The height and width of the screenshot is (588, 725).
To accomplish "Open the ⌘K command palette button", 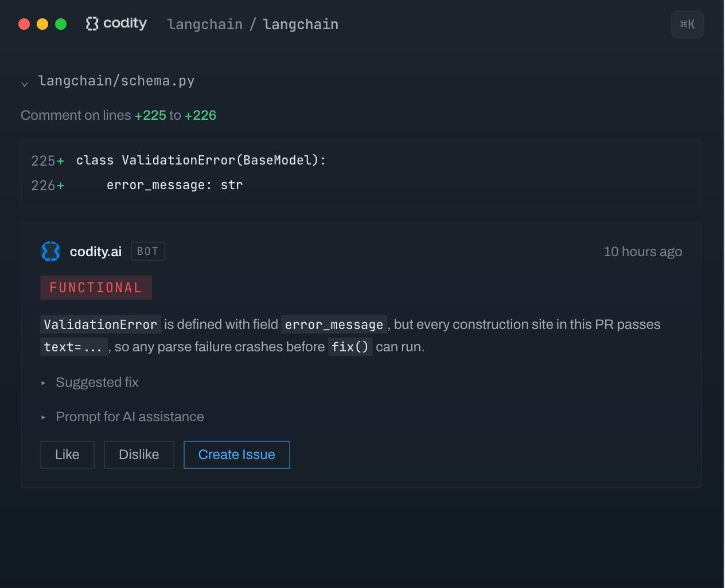I will pyautogui.click(x=687, y=24).
